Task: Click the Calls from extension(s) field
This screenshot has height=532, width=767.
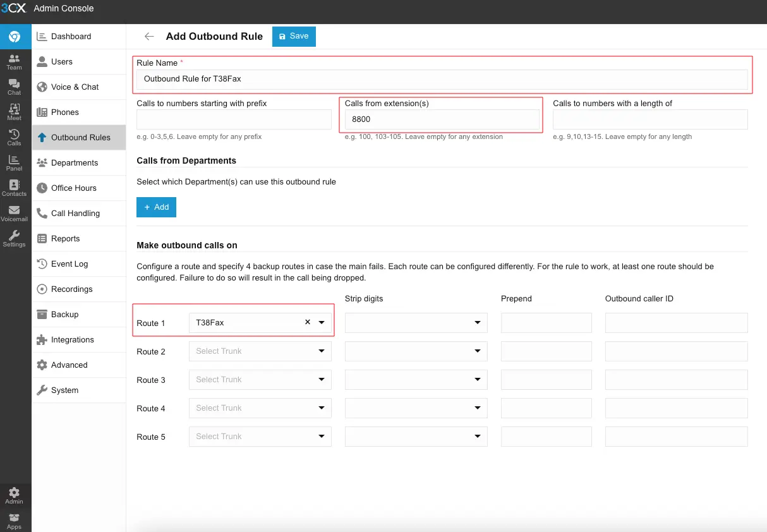Action: [442, 119]
